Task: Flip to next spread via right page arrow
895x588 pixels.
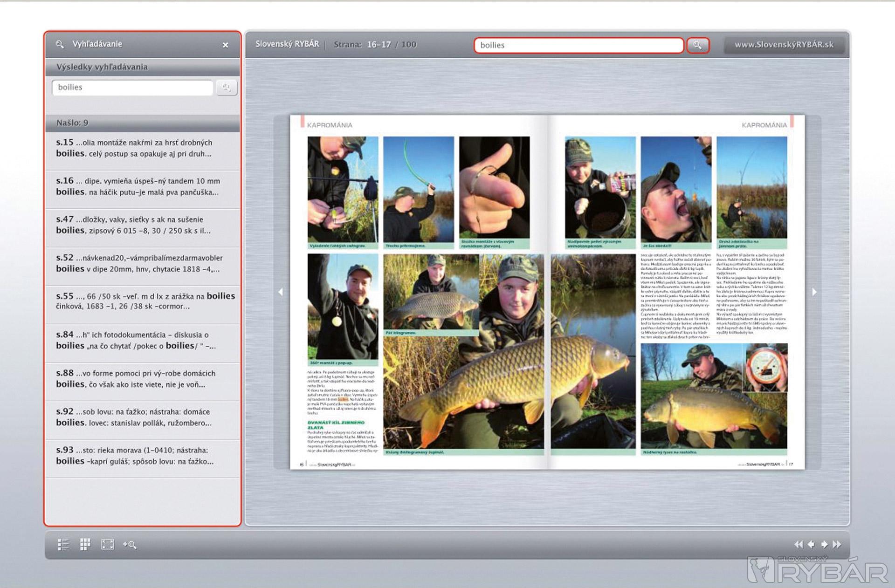Action: [814, 292]
